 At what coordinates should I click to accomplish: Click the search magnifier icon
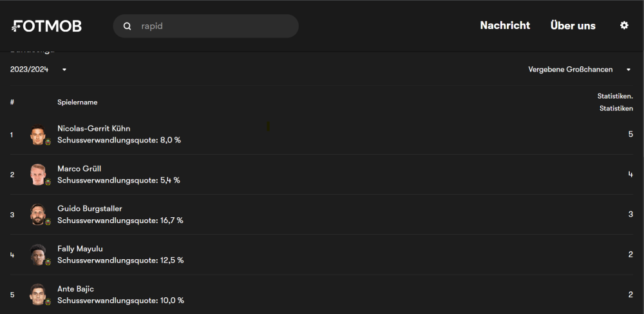click(128, 26)
